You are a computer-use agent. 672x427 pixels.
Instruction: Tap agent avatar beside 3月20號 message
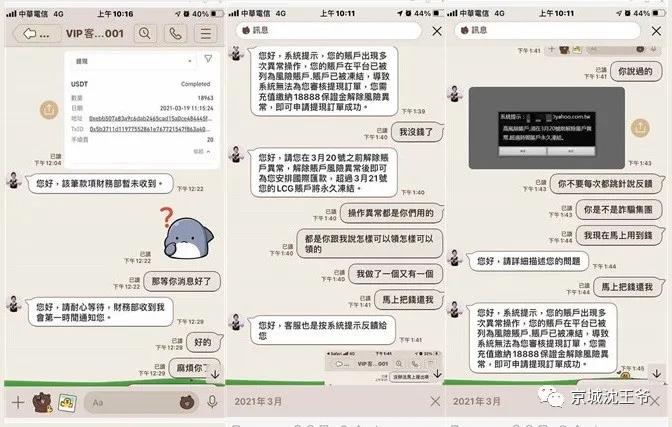click(236, 154)
